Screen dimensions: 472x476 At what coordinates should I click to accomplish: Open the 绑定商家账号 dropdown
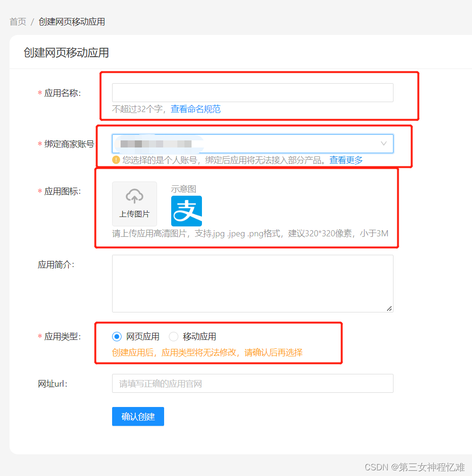(x=253, y=144)
